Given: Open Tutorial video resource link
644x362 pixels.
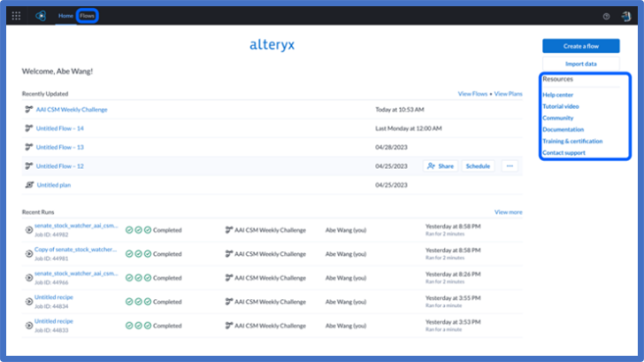Looking at the screenshot, I should (x=561, y=106).
